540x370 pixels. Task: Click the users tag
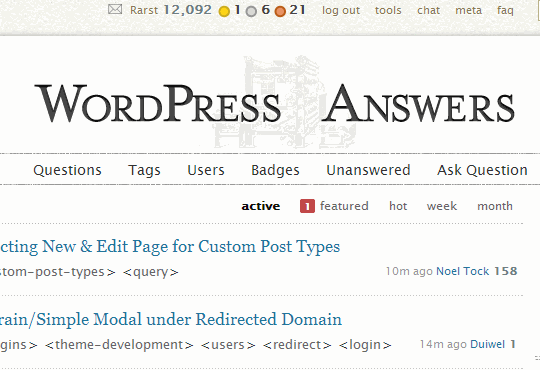coord(228,345)
